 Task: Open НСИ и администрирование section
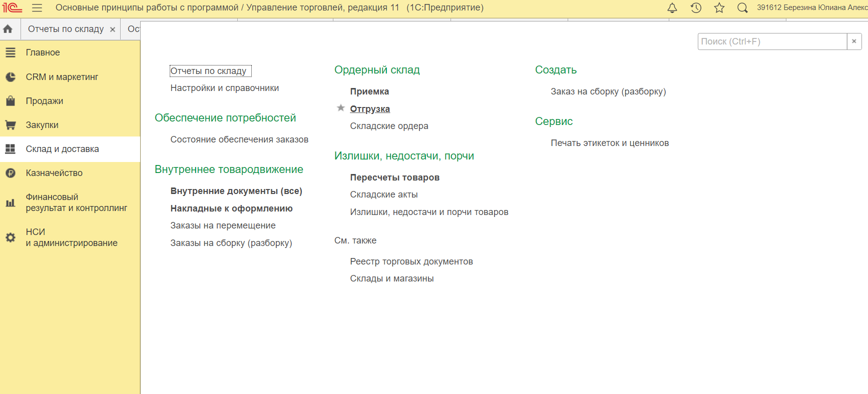point(72,237)
